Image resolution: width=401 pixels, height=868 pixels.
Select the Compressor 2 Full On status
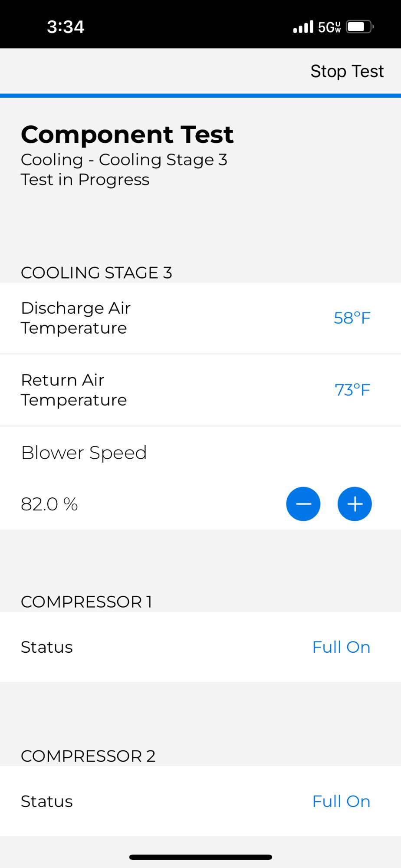[x=341, y=802]
